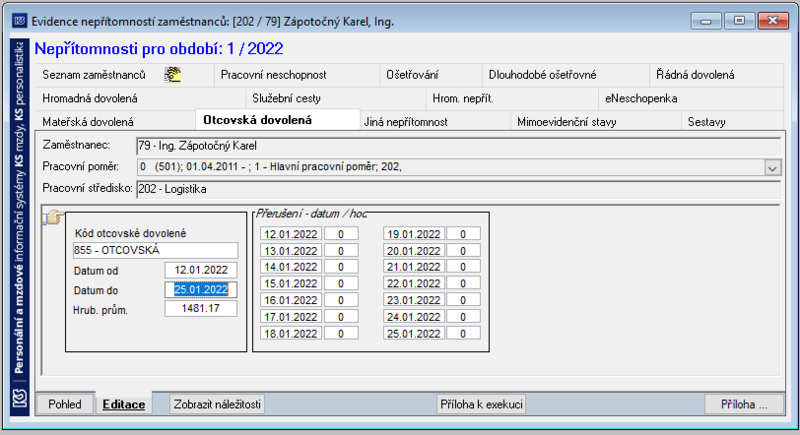Click hours field next to 15.01.2022

[x=341, y=284]
